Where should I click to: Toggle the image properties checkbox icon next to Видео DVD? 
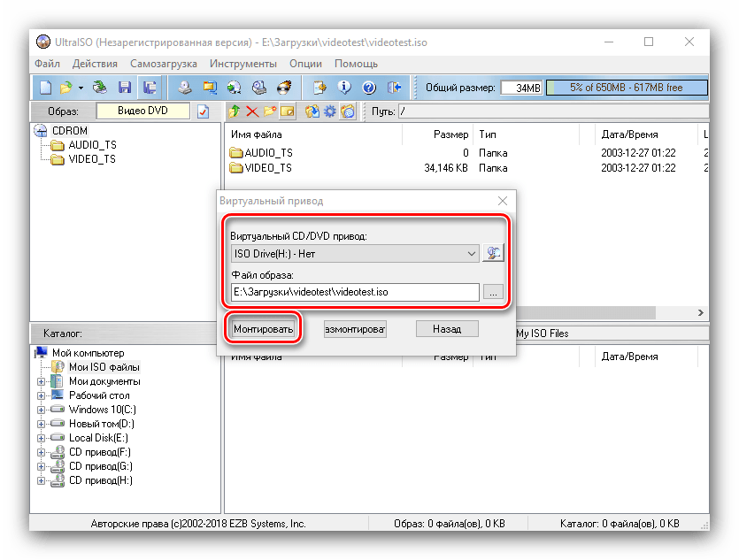click(x=203, y=111)
